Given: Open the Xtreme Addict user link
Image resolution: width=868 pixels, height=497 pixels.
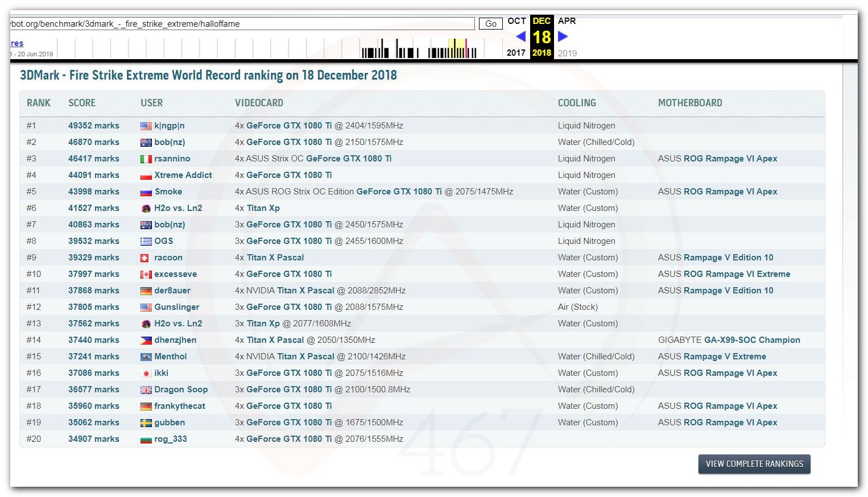Looking at the screenshot, I should 183,175.
